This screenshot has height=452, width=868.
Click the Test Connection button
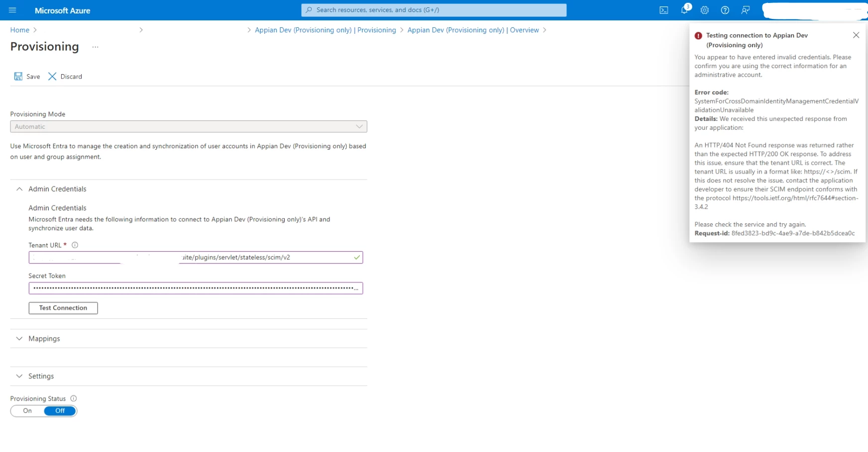pyautogui.click(x=63, y=308)
